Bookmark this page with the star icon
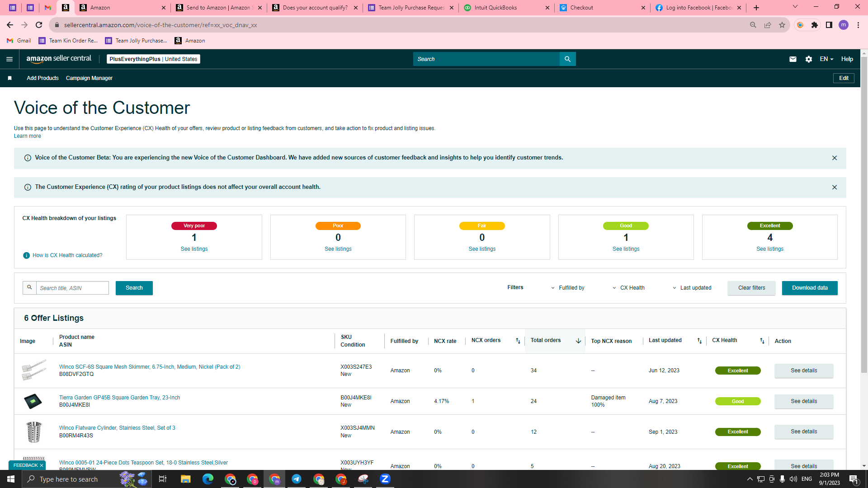 pyautogui.click(x=782, y=25)
